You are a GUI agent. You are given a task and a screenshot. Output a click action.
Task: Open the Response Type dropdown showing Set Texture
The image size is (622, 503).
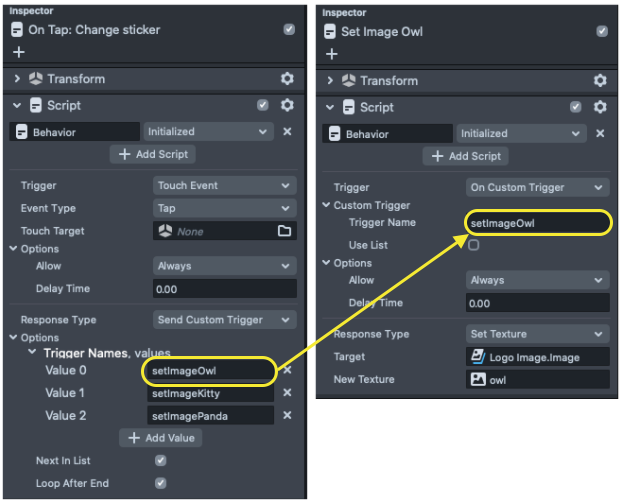click(x=538, y=334)
